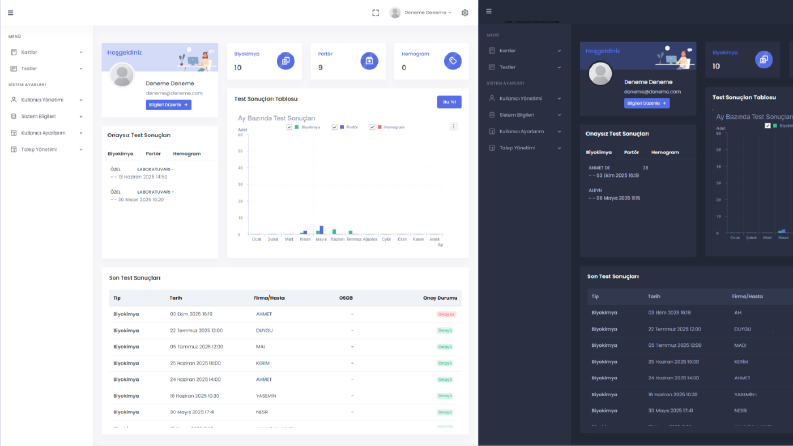Screen dimensions: 793x446
Task: Click red Onaysız status badge in AHMET row
Action: [447, 315]
